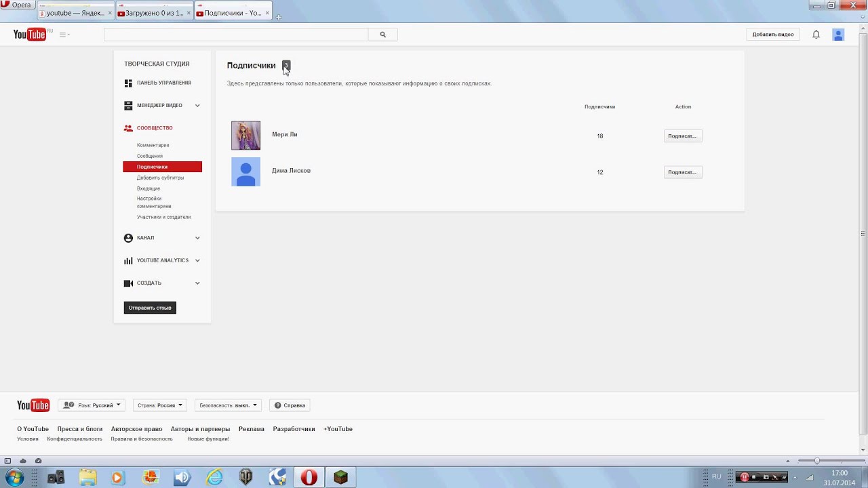Open the guide menu next to YouTube logo

tap(64, 35)
